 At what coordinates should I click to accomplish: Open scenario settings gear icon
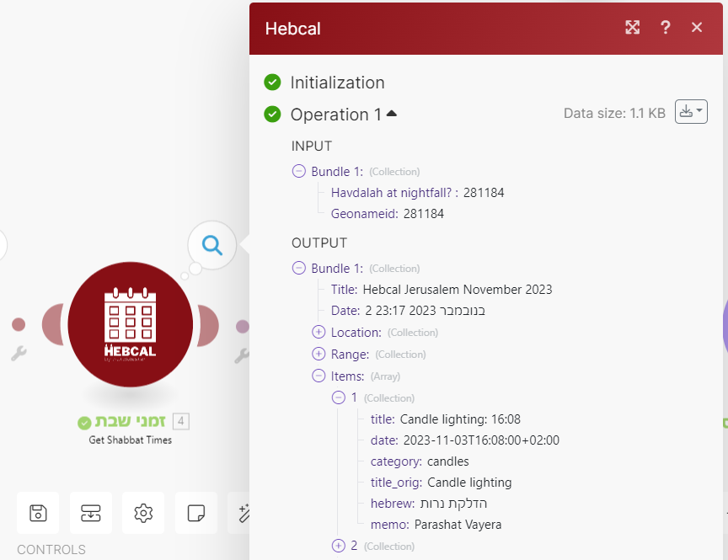[x=143, y=513]
